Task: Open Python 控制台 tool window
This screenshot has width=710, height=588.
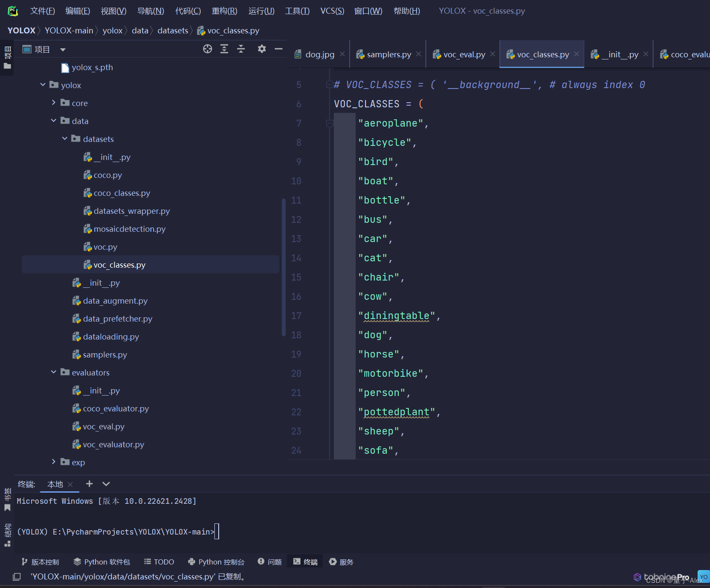Action: point(216,561)
